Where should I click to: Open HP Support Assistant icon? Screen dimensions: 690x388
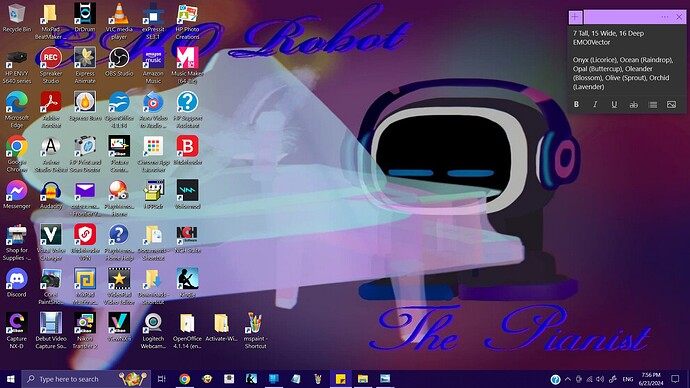point(187,110)
